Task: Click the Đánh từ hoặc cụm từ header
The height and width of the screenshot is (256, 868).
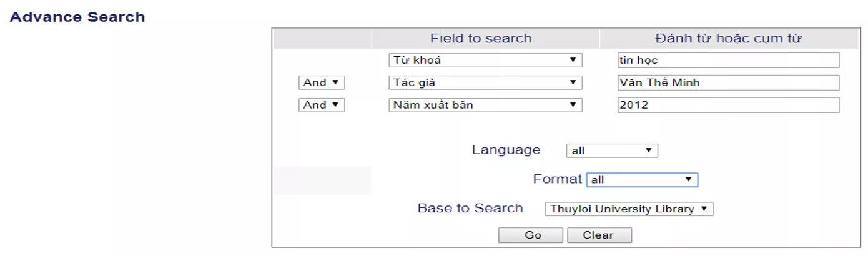Action: pos(728,39)
